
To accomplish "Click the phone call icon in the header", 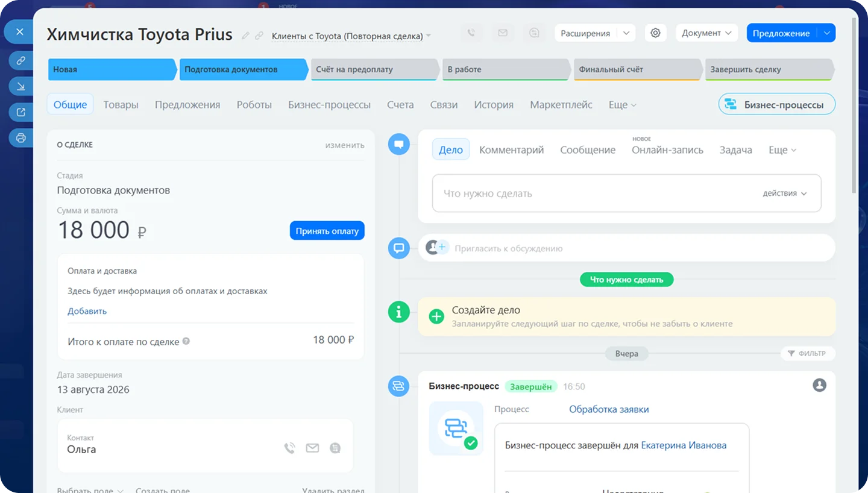I will coord(471,33).
